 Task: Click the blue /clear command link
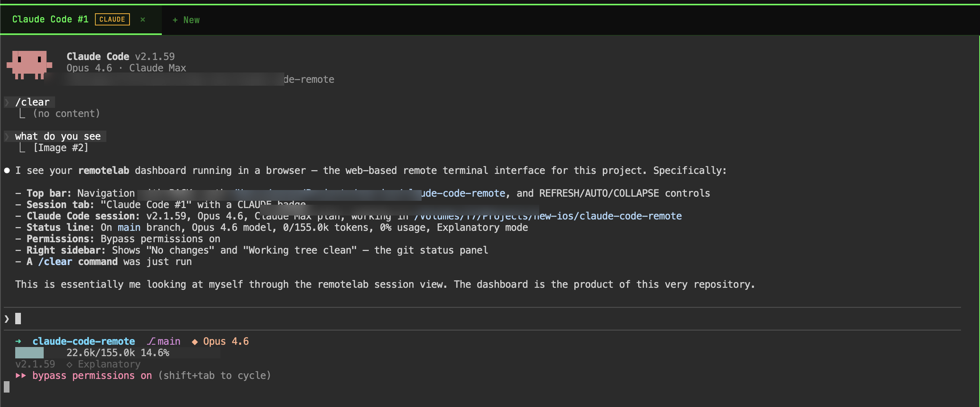point(55,262)
